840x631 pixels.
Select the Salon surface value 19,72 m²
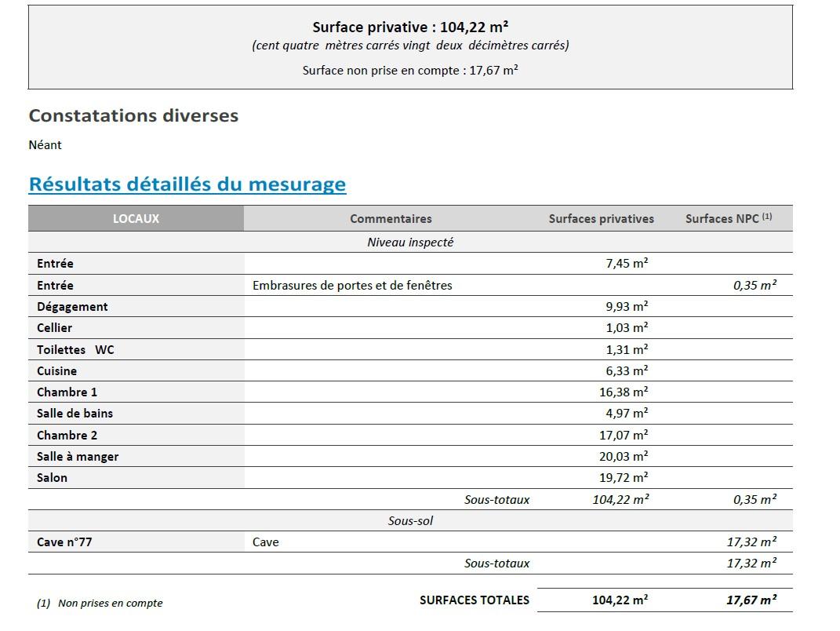point(624,478)
